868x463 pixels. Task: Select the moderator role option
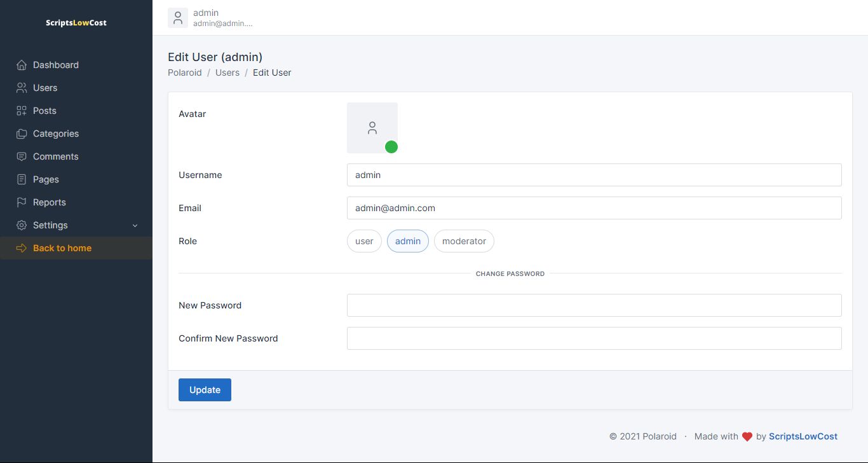coord(464,241)
